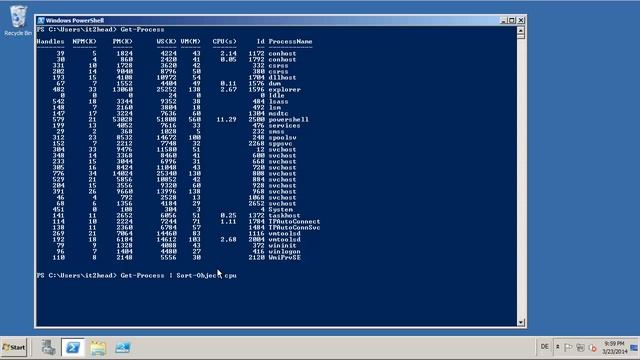Click the Idle process name
640x360 pixels.
(x=277, y=96)
